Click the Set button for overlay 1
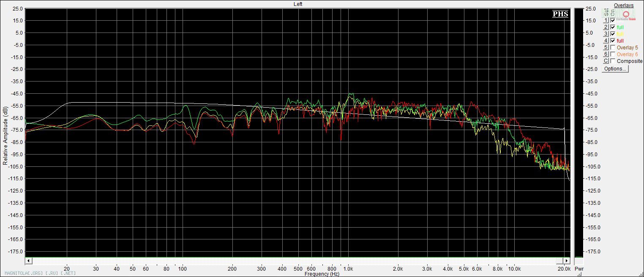Image resolution: width=644 pixels, height=277 pixels. pyautogui.click(x=606, y=20)
